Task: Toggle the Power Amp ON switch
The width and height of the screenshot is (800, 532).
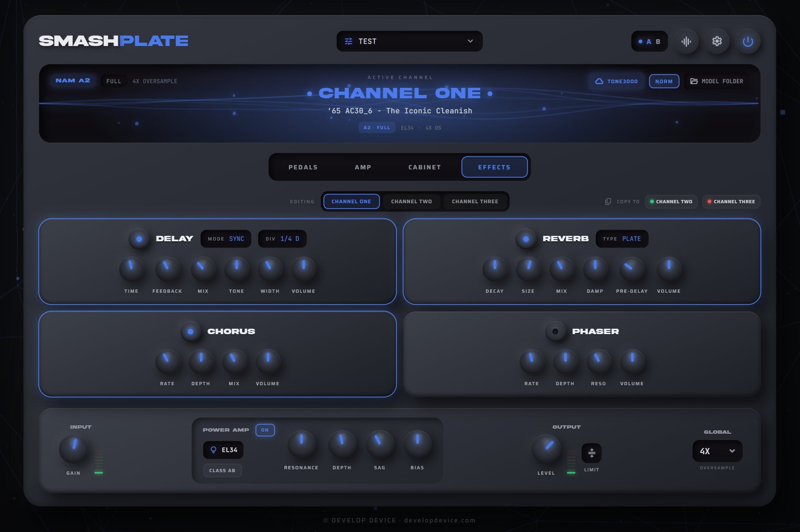Action: pos(265,430)
